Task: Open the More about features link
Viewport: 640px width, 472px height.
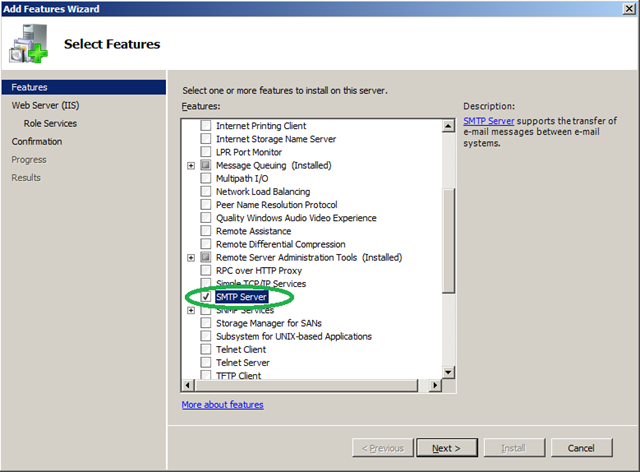Action: pos(222,405)
